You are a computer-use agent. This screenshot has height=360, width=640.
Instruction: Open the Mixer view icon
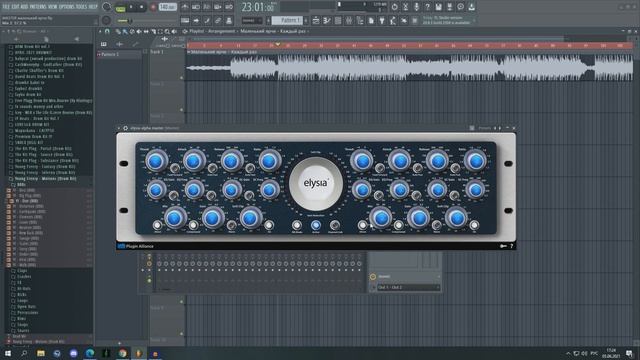click(349, 20)
